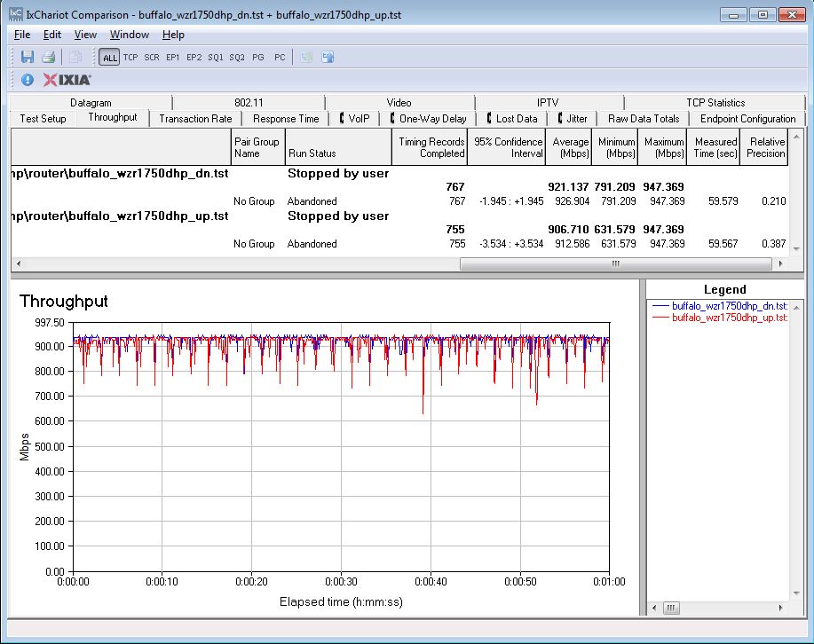Click the legend's horizontal scrollbar thumb
This screenshot has height=644, width=814.
(671, 608)
